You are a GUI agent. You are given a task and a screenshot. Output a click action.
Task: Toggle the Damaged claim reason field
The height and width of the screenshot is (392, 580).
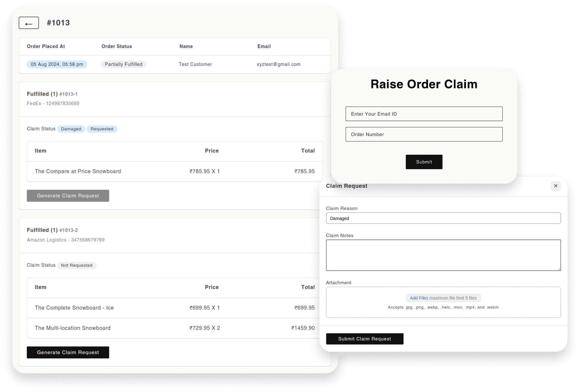444,218
